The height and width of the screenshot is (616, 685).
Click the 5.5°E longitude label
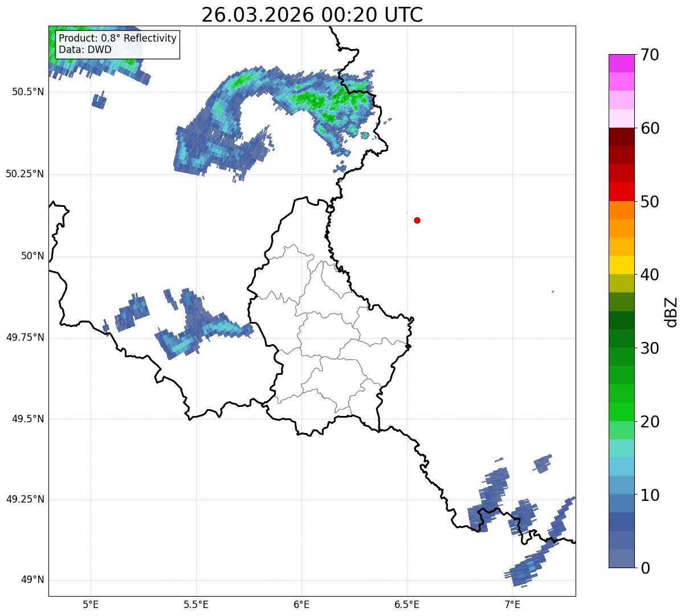(196, 605)
